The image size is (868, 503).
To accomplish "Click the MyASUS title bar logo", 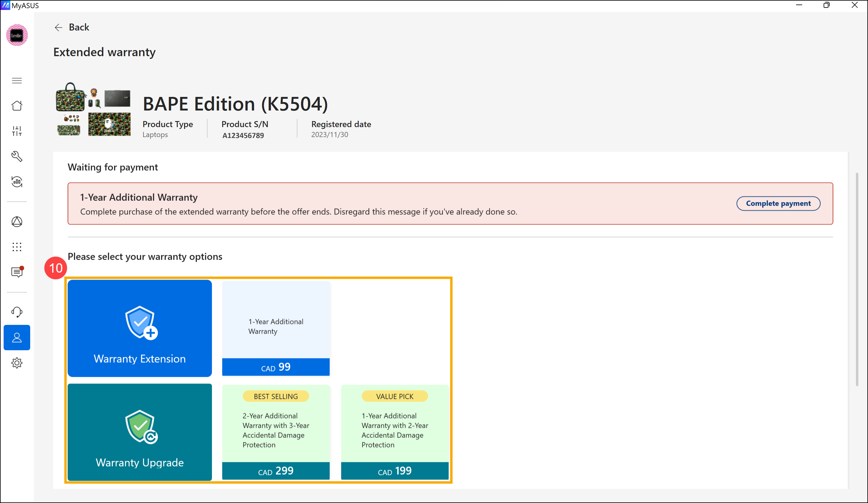I will 5,5.
